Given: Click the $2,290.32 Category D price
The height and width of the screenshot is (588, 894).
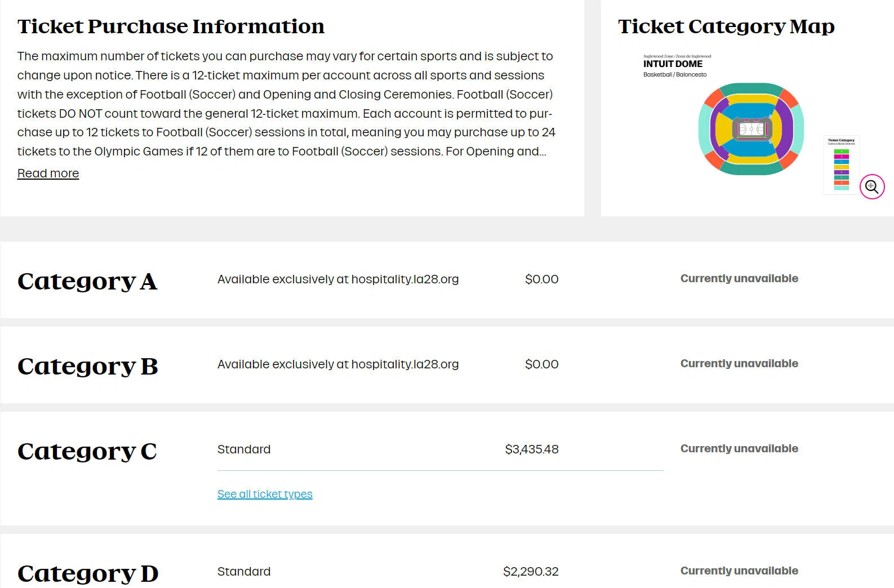Looking at the screenshot, I should pos(531,572).
